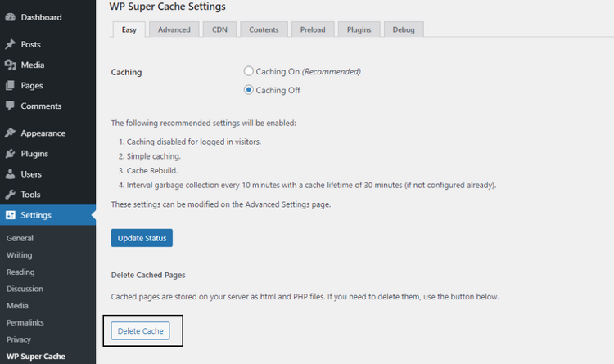
Task: Click the 'Caching On (Recommended)' label text
Action: [308, 72]
